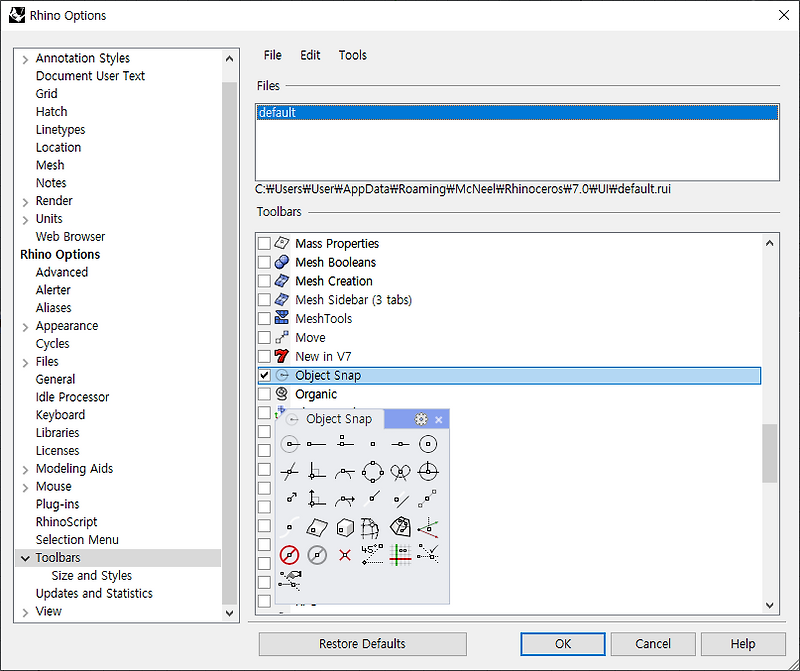
Task: Select the Center object snap icon
Action: pyautogui.click(x=428, y=443)
